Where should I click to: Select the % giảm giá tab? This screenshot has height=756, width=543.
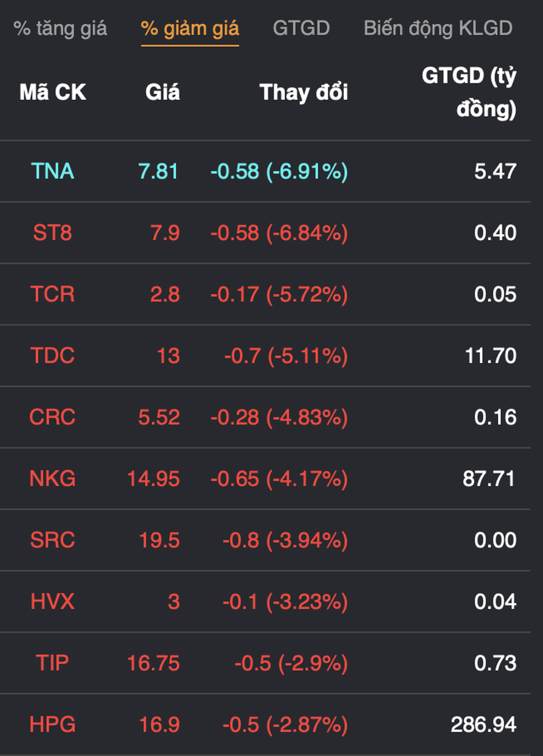pos(190,28)
